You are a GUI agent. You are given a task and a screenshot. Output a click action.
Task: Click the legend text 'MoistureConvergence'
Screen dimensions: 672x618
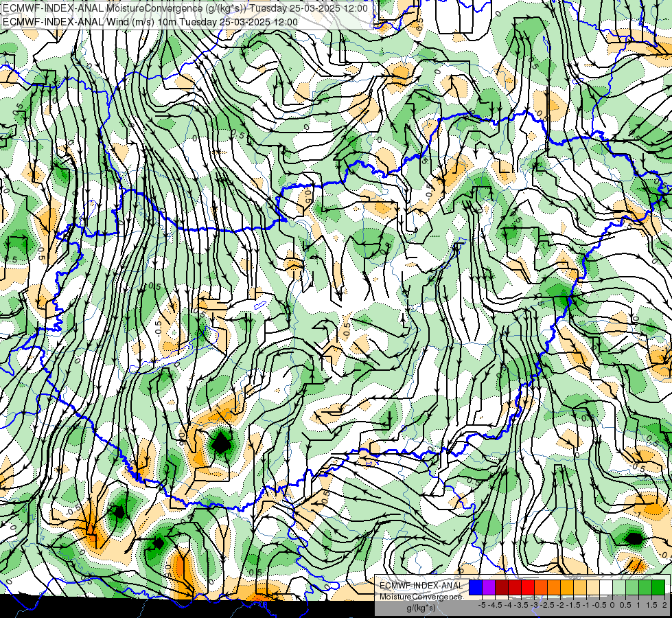[x=421, y=597]
